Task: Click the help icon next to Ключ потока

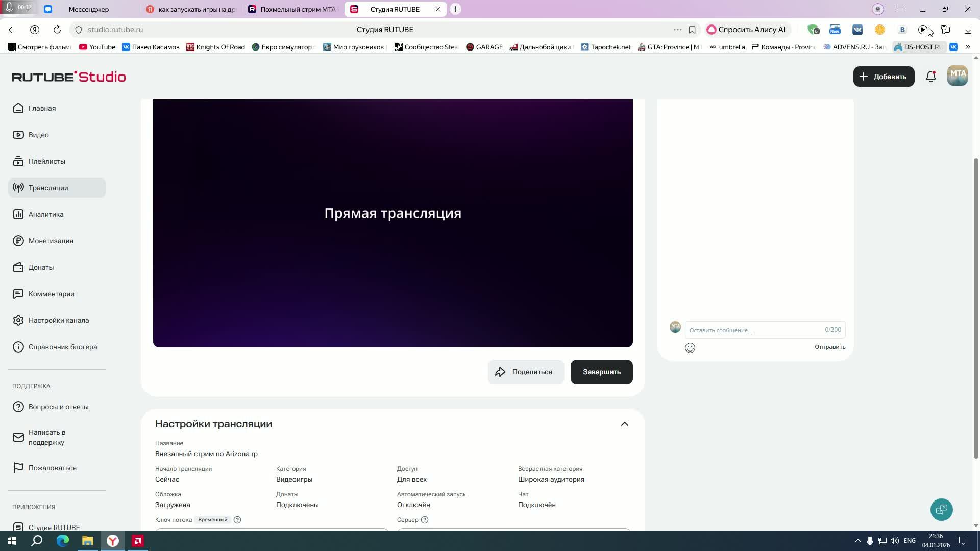Action: (237, 520)
